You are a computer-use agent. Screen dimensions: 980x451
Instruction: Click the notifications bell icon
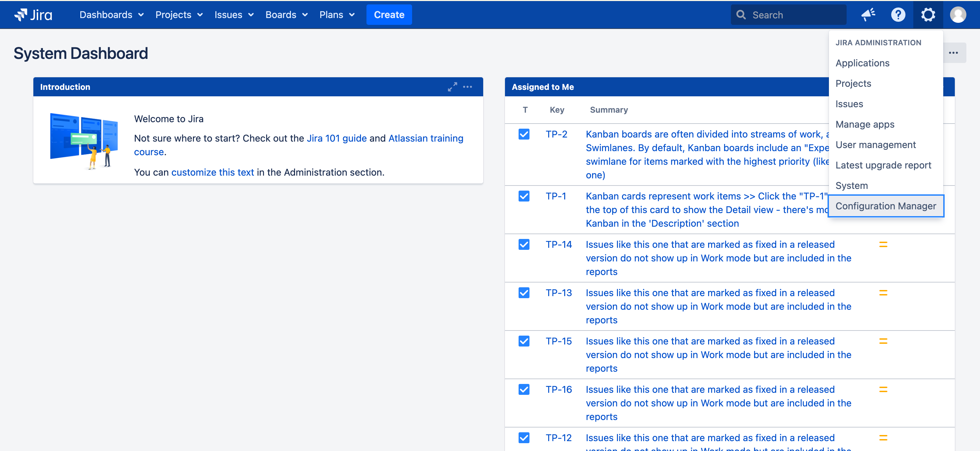[868, 14]
